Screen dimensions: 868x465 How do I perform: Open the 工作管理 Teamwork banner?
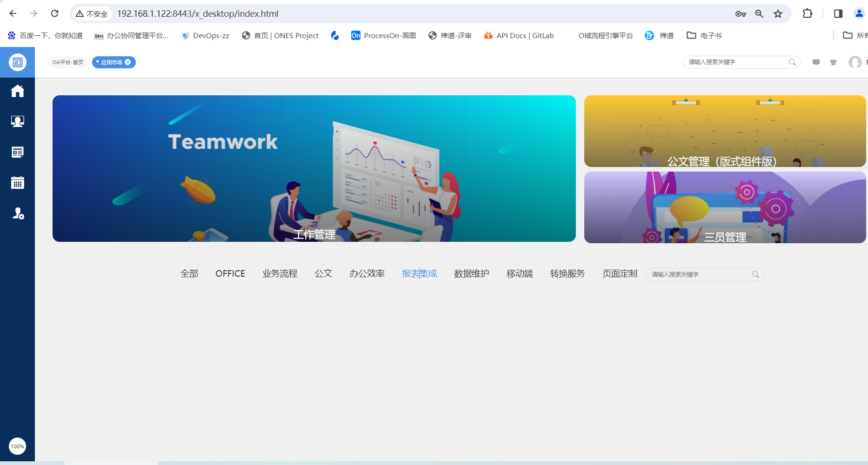314,168
